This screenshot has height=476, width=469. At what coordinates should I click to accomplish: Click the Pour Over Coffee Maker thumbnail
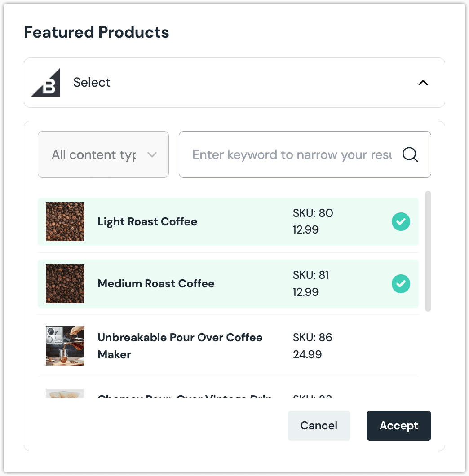pyautogui.click(x=65, y=346)
